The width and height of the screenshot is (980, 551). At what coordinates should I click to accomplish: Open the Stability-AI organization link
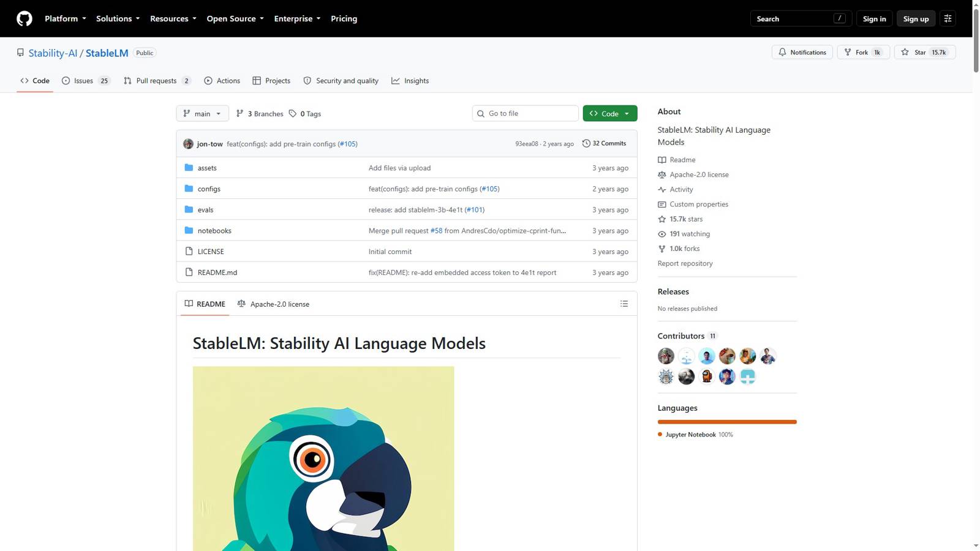(x=53, y=53)
